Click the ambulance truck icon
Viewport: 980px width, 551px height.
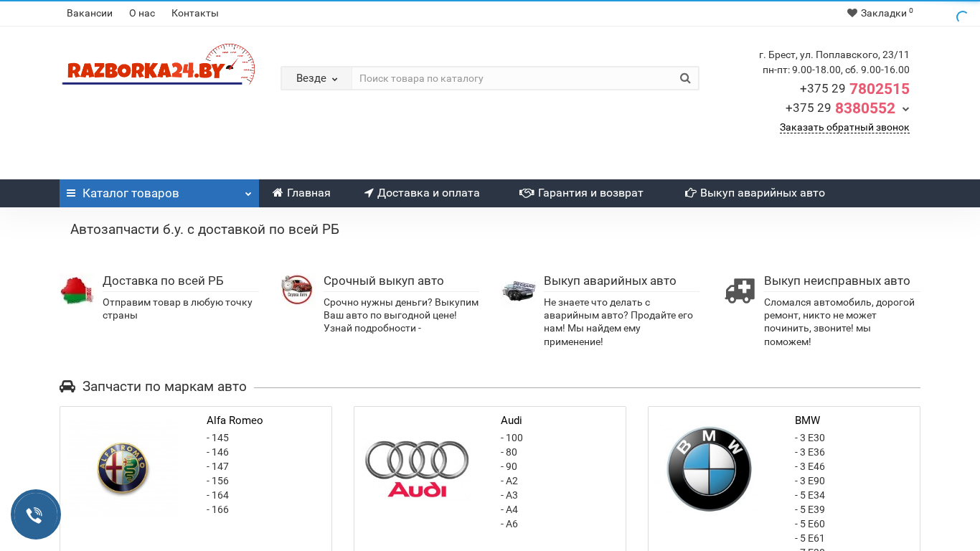(x=740, y=291)
